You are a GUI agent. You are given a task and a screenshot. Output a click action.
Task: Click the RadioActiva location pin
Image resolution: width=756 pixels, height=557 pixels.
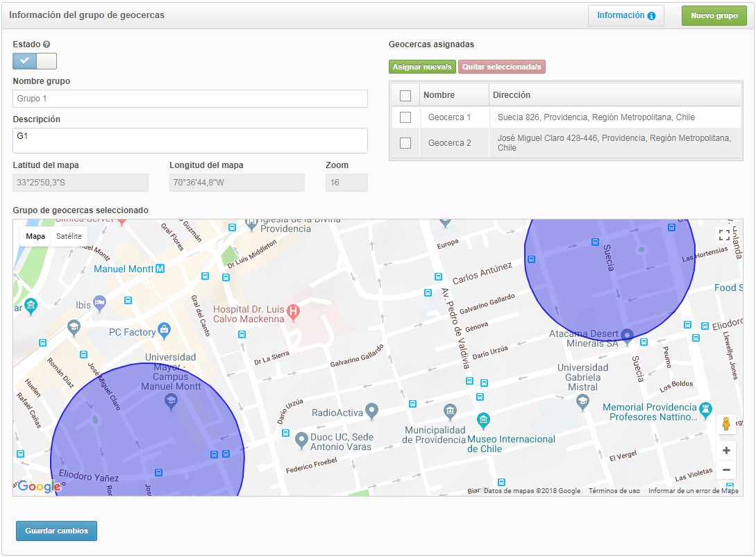point(372,411)
